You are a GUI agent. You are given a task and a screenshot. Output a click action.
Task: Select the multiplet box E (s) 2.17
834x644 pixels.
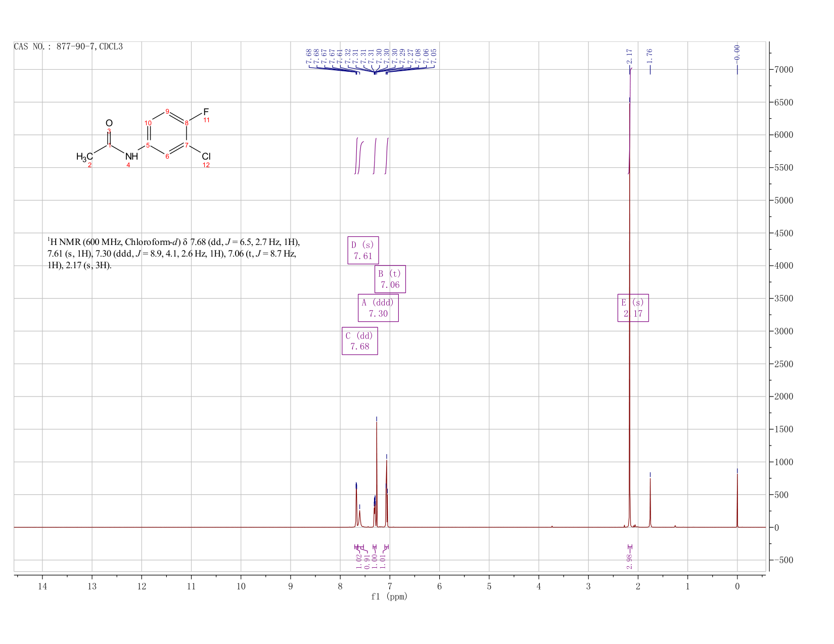tap(633, 308)
